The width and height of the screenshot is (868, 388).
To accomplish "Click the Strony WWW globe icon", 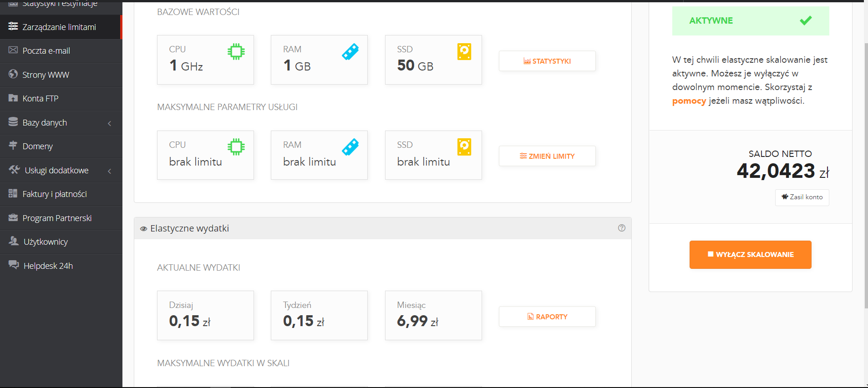I will click(13, 74).
